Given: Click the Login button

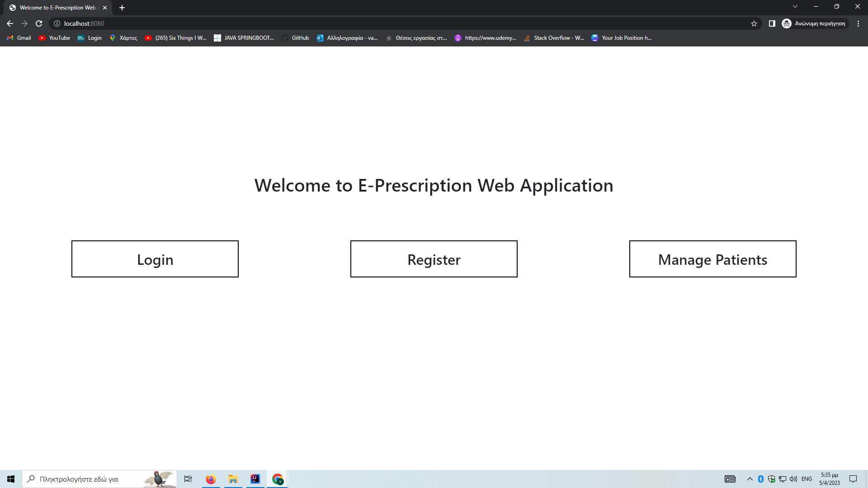Looking at the screenshot, I should coord(155,258).
